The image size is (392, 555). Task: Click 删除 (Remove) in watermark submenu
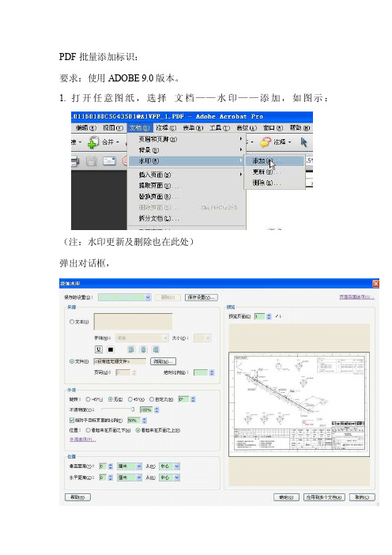tap(274, 183)
